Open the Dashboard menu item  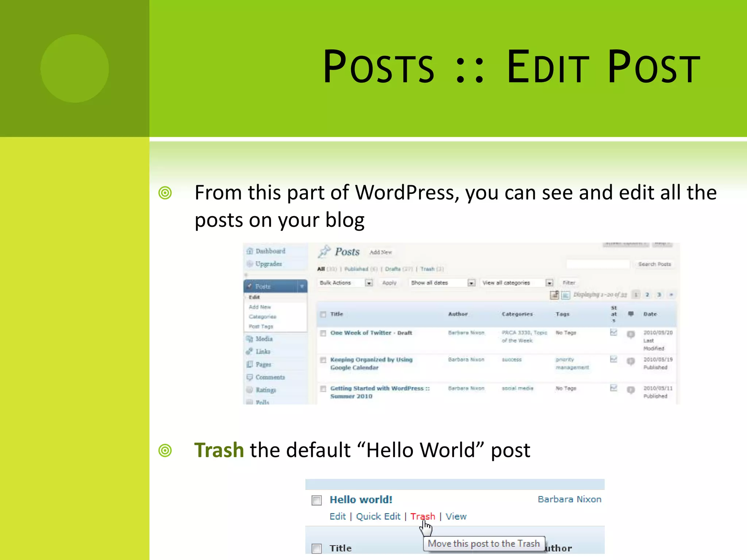coord(270,251)
